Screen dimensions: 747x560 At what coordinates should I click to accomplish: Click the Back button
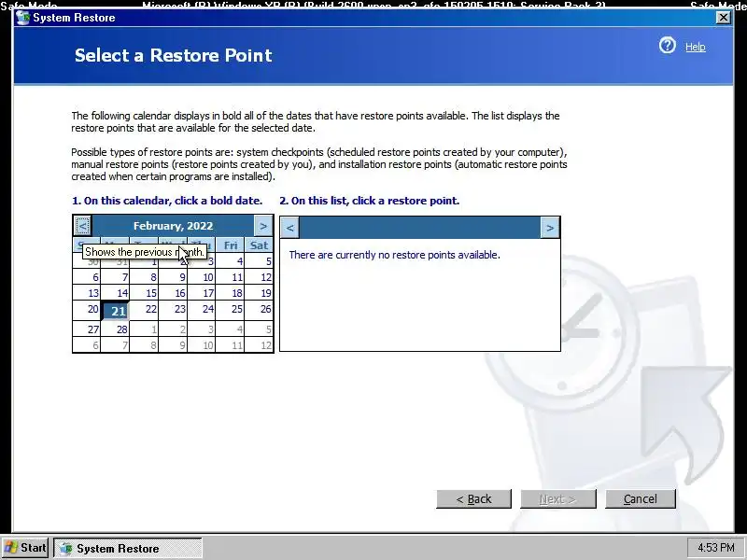click(x=473, y=498)
